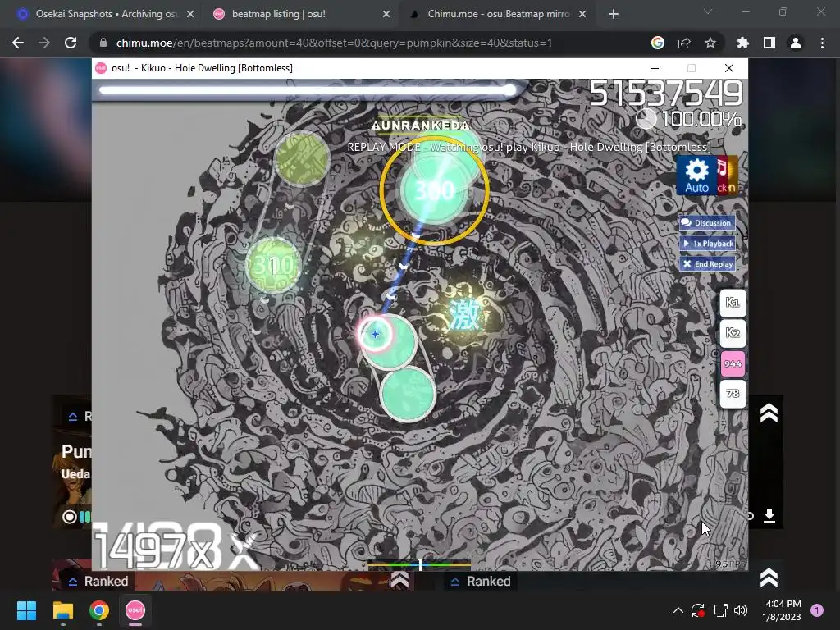Click the network display tray icon

tap(720, 610)
